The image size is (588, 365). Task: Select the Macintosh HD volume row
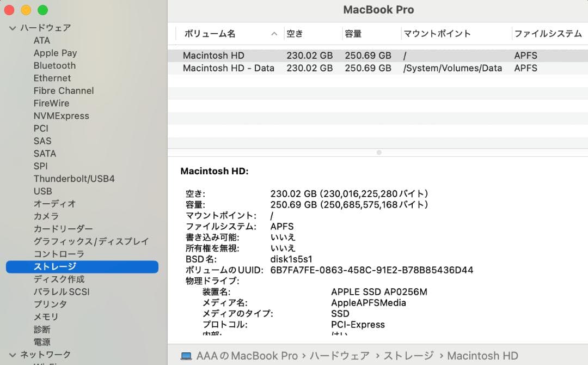click(378, 56)
